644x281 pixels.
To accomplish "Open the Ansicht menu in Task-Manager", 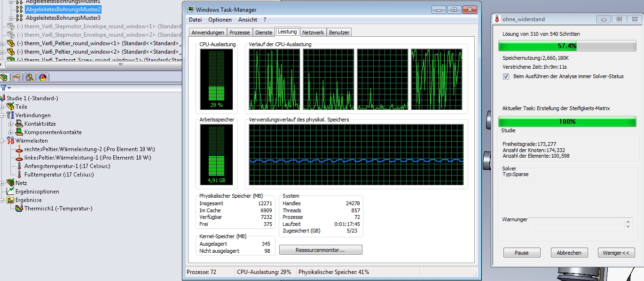I will click(248, 20).
